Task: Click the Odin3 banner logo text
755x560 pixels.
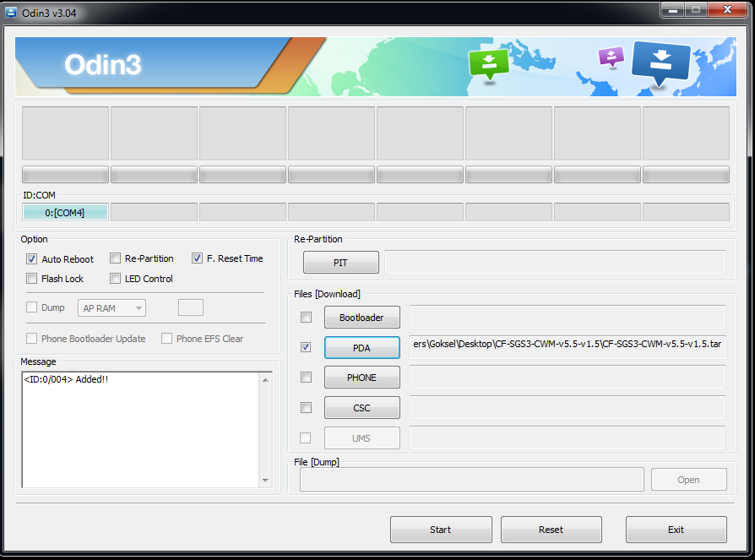Action: coord(103,64)
